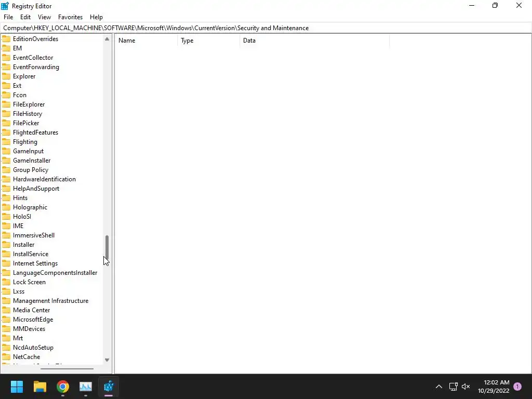Click the tree scrollbar down arrow
The width and height of the screenshot is (532, 399).
[107, 360]
